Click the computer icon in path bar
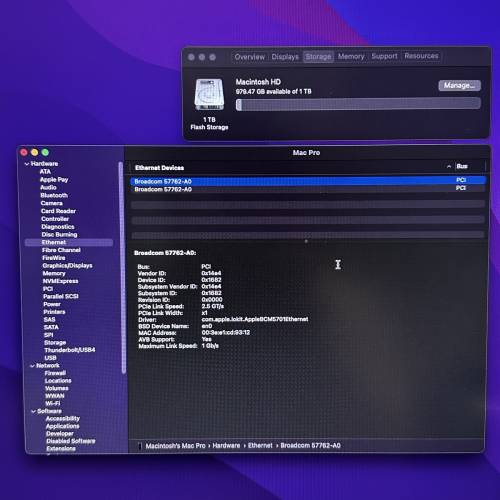Image resolution: width=500 pixels, height=500 pixels. pyautogui.click(x=140, y=446)
